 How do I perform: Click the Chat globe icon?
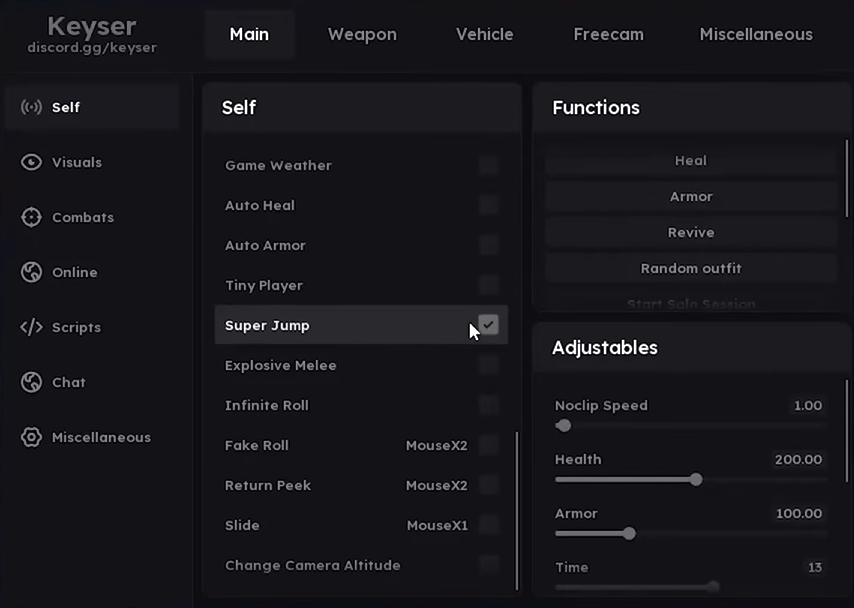tap(31, 382)
